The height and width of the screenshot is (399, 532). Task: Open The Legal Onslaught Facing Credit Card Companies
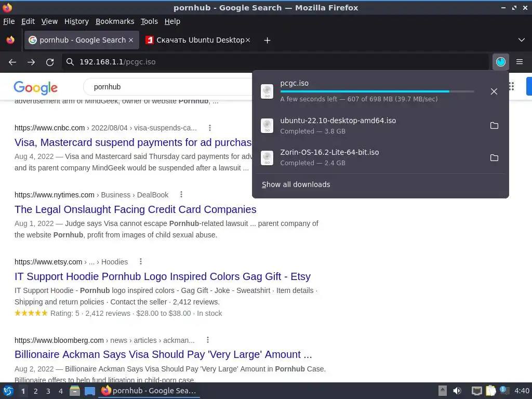tap(136, 209)
